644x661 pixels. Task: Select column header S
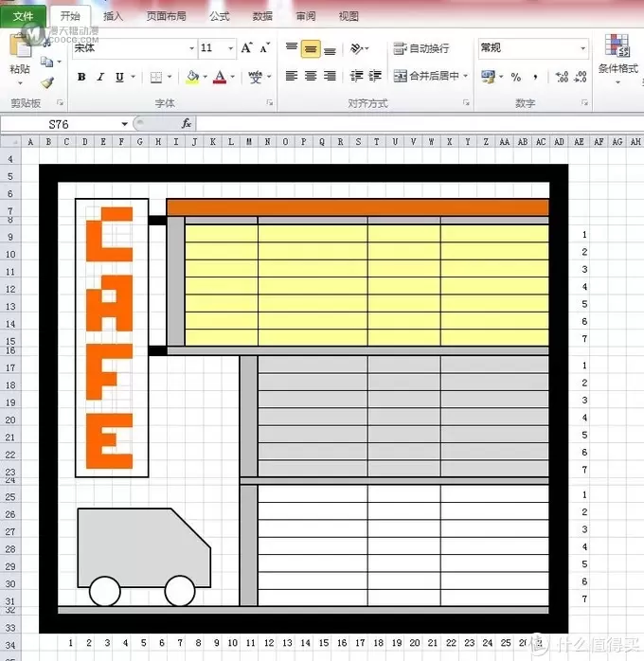(x=358, y=142)
